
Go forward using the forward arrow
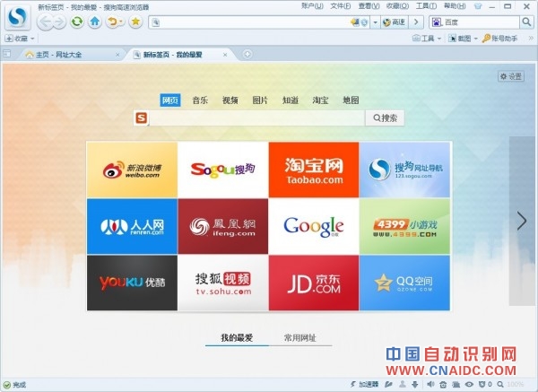pos(59,22)
